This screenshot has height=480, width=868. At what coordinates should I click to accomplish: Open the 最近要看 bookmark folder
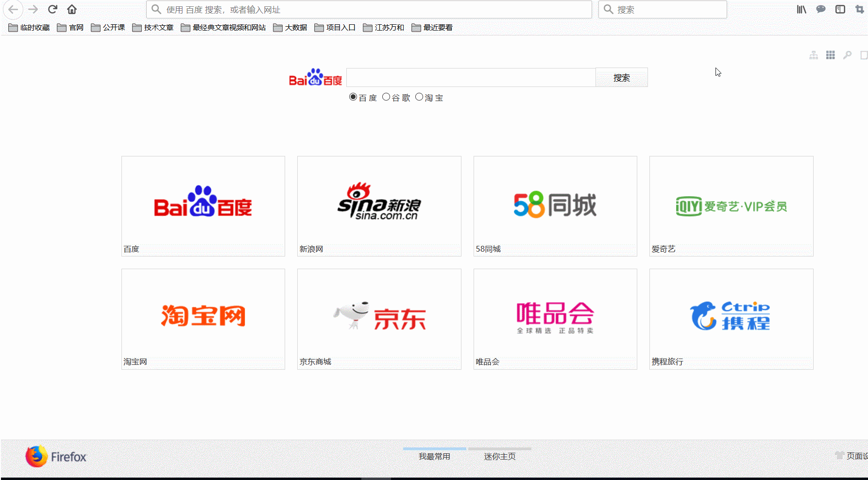click(x=432, y=28)
